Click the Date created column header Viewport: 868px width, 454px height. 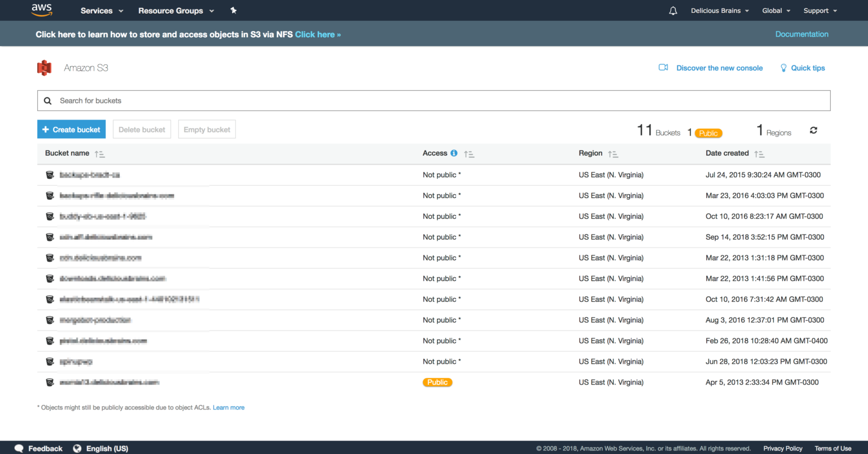pyautogui.click(x=727, y=153)
